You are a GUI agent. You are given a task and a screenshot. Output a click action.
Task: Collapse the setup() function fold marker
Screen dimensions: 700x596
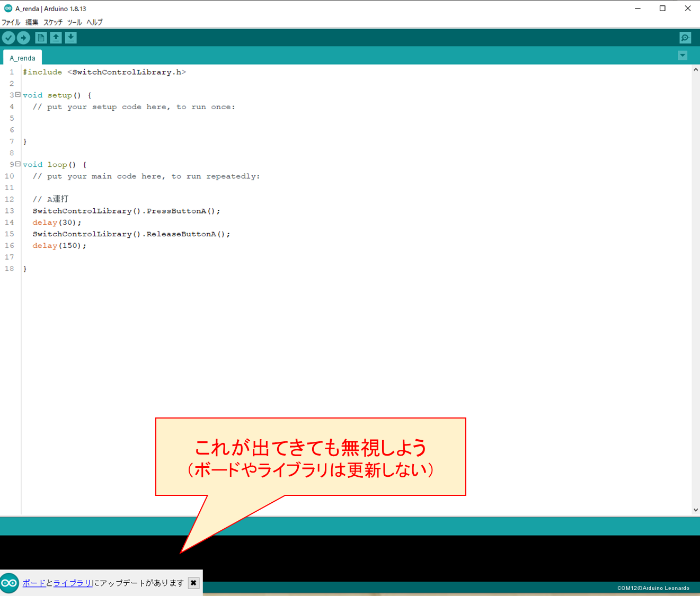pos(18,95)
